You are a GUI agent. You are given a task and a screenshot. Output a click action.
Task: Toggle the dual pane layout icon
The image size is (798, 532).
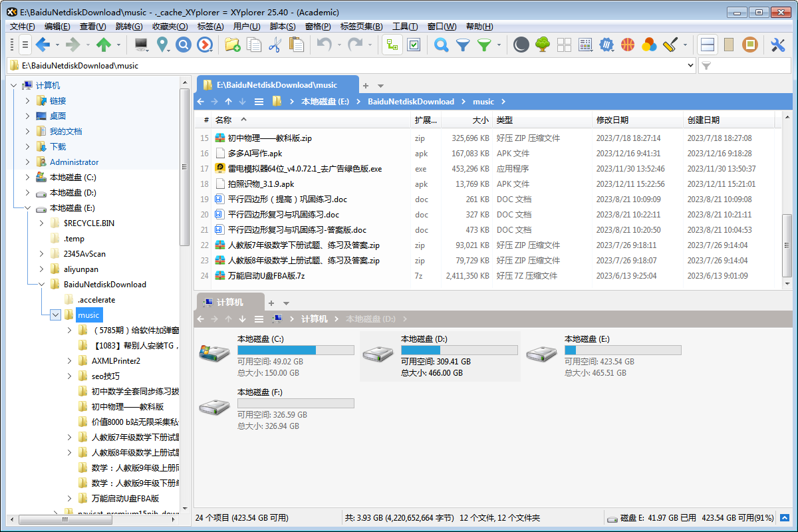point(707,45)
